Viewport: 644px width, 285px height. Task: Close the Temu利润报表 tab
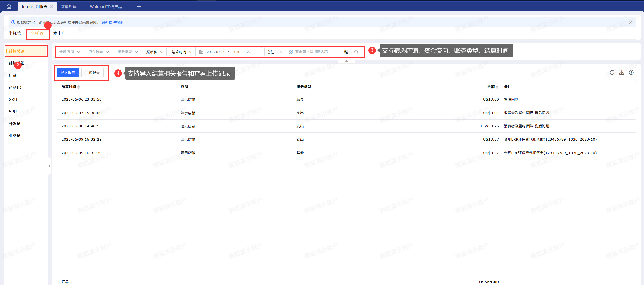click(x=52, y=6)
